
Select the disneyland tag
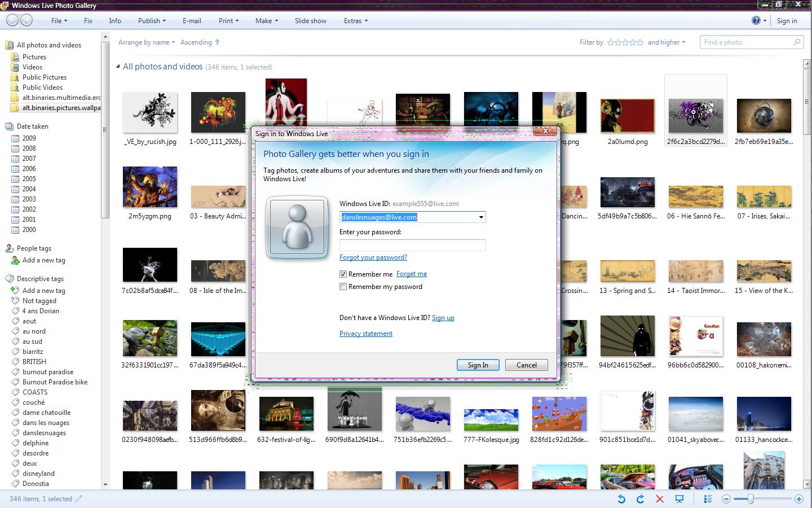(38, 474)
